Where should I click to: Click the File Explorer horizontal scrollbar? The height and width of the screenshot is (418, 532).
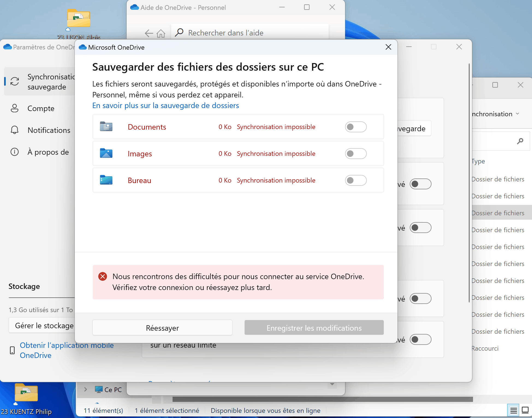tap(322, 399)
